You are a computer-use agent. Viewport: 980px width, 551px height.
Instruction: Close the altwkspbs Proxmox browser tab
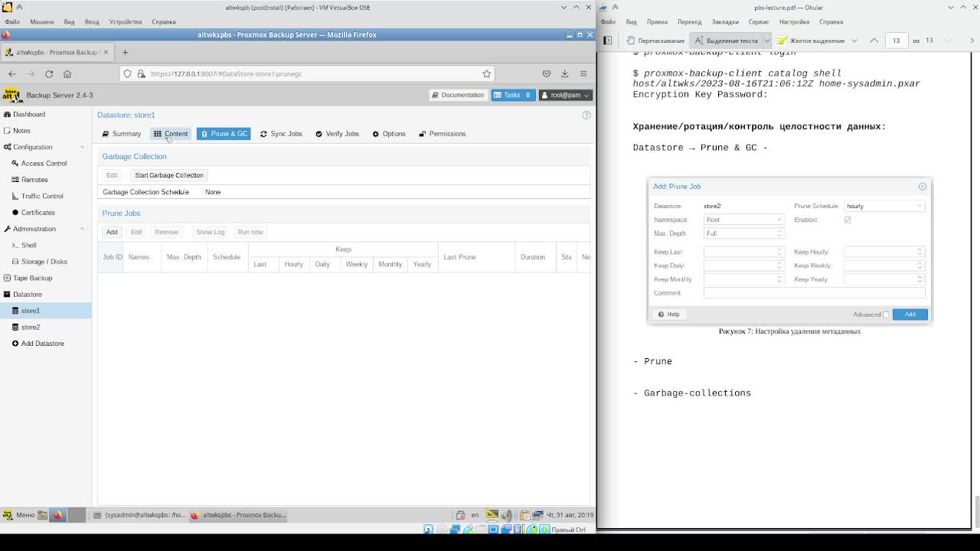tap(106, 52)
